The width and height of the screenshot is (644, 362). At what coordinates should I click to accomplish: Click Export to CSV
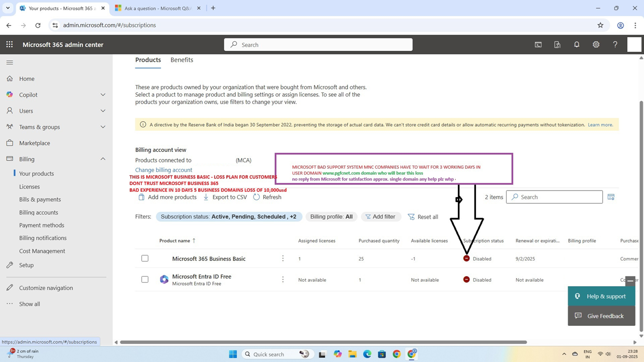pyautogui.click(x=225, y=197)
